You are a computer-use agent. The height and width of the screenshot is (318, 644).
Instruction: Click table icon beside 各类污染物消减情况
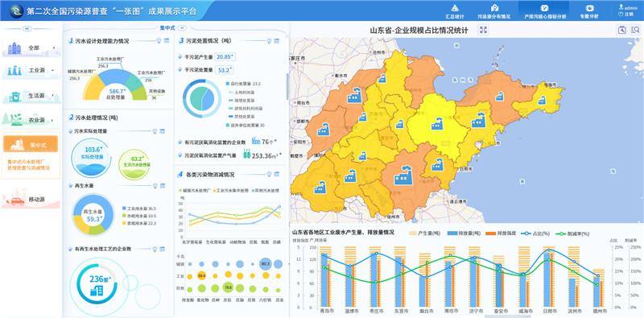[x=277, y=174]
